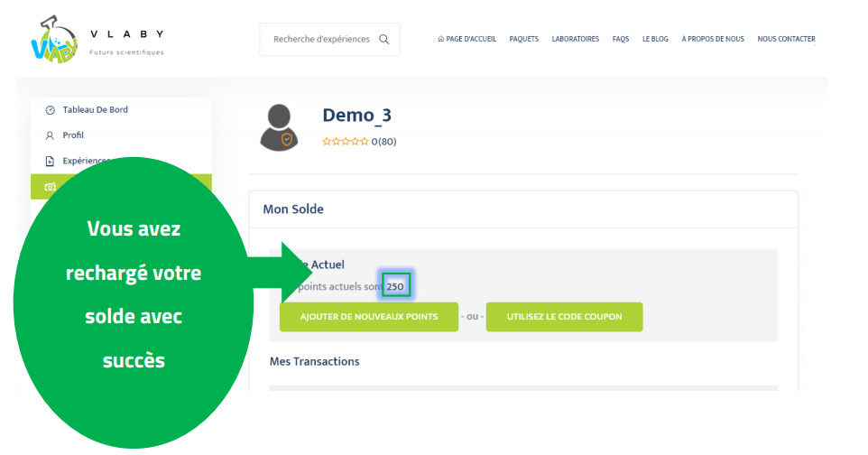Click the five-star rating under Demo_3
This screenshot has width=868, height=455.
point(346,142)
